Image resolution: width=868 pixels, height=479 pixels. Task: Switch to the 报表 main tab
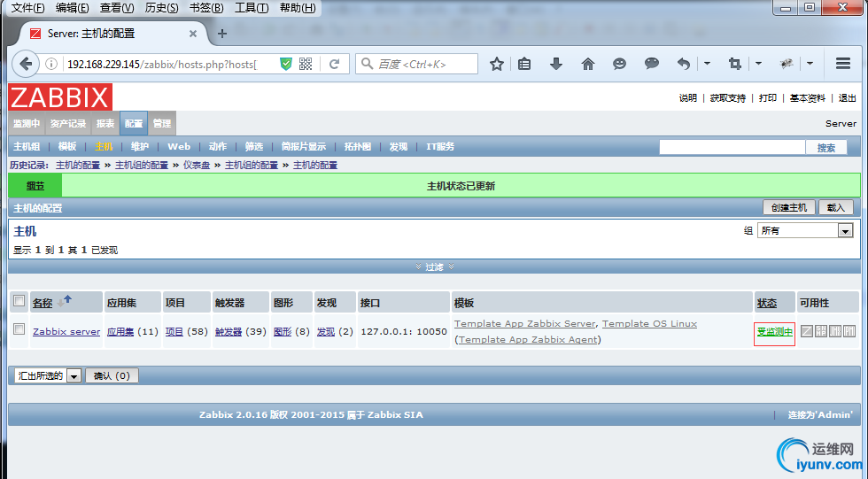pos(105,123)
